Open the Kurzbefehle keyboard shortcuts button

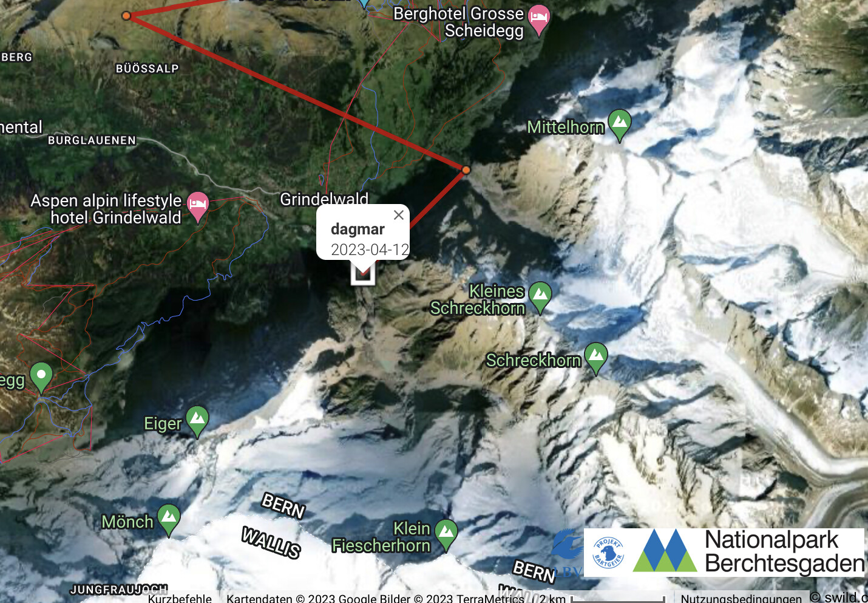(x=180, y=598)
